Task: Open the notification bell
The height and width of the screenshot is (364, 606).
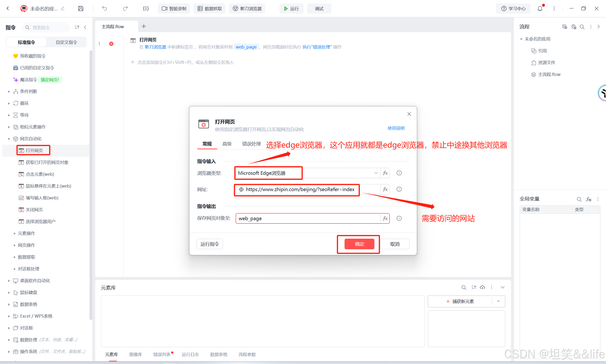Action: tap(540, 9)
